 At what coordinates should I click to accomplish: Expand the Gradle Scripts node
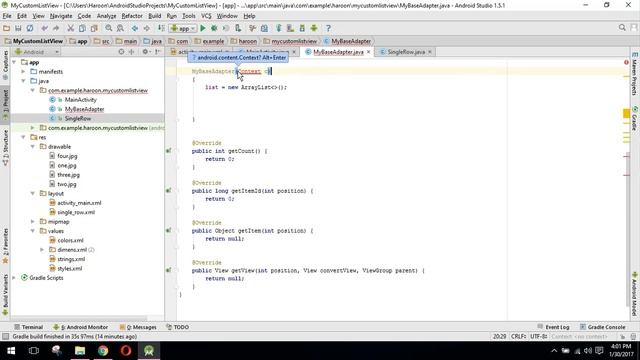pyautogui.click(x=14, y=278)
